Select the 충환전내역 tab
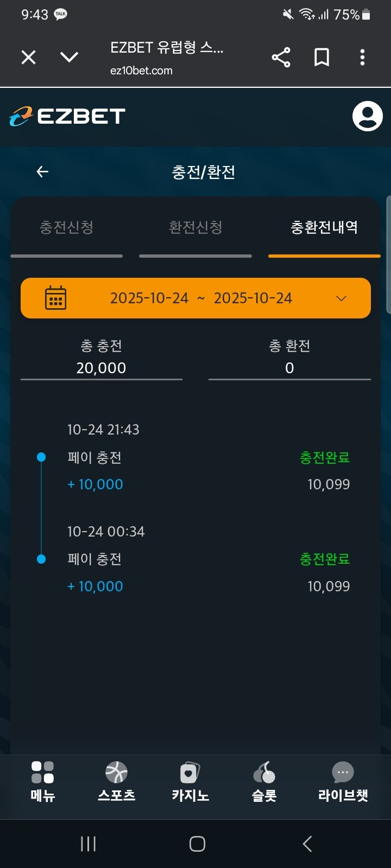Screen dimensions: 391x868 pyautogui.click(x=324, y=227)
